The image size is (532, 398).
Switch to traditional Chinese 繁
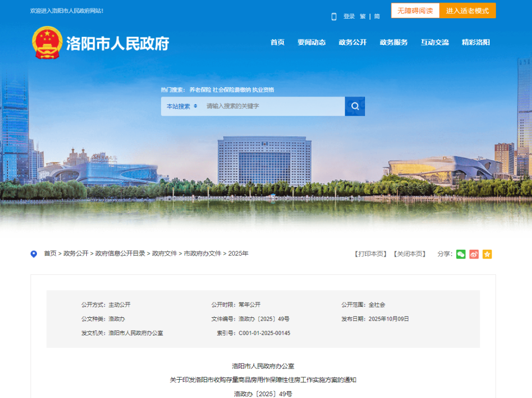coord(363,16)
